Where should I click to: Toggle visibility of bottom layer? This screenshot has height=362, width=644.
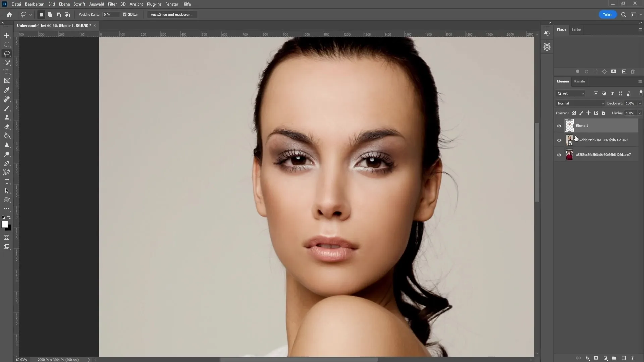[559, 154]
